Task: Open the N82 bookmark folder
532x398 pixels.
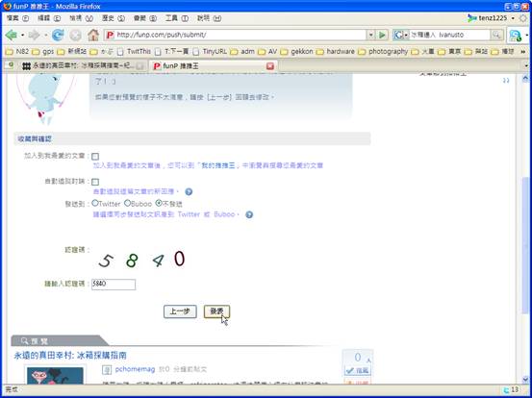Action: pyautogui.click(x=17, y=52)
